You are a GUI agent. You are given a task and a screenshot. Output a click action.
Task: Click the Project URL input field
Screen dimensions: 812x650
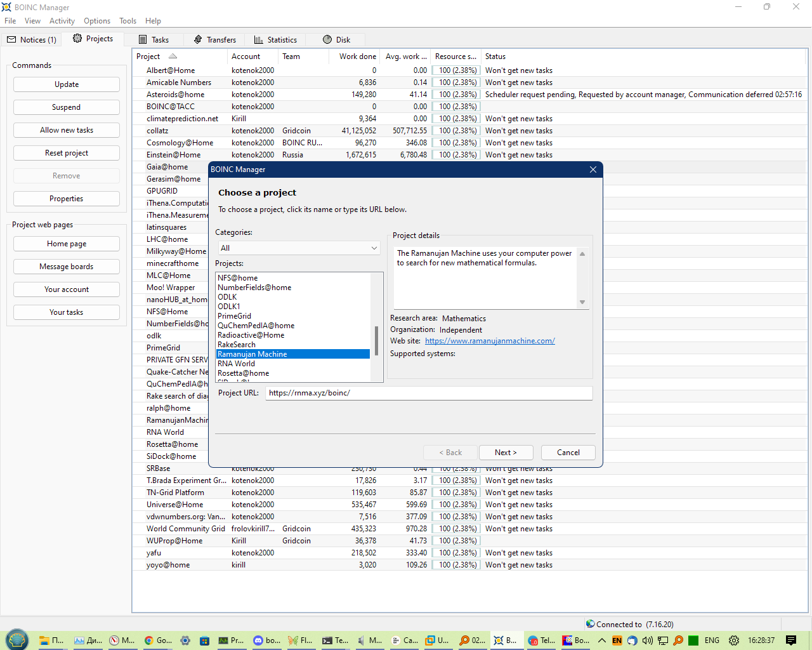point(429,393)
